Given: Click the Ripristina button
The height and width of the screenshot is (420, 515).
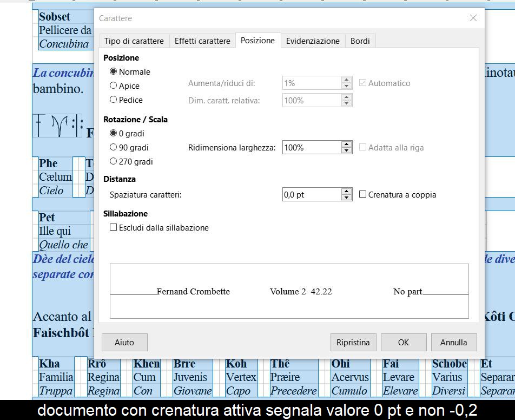Looking at the screenshot, I should [x=353, y=343].
